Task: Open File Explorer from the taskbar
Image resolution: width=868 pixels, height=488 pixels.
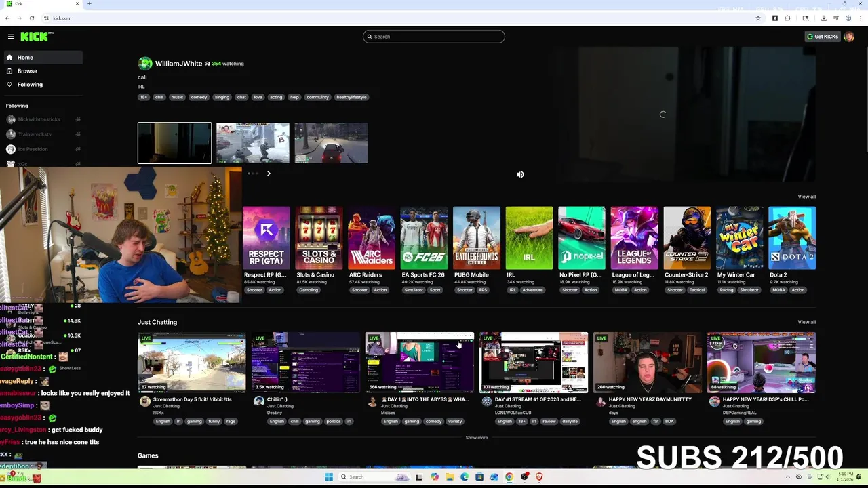Action: pos(450,477)
